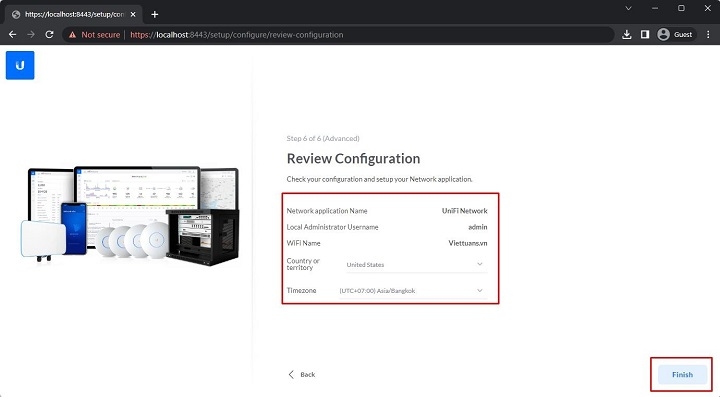Viewport: 720px width, 397px height.
Task: Close the localhost setup tab
Action: (133, 14)
